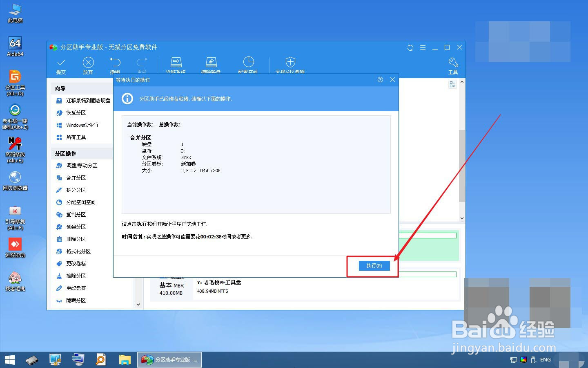Open 远程协助 desktop icon
588x368 pixels.
click(15, 248)
